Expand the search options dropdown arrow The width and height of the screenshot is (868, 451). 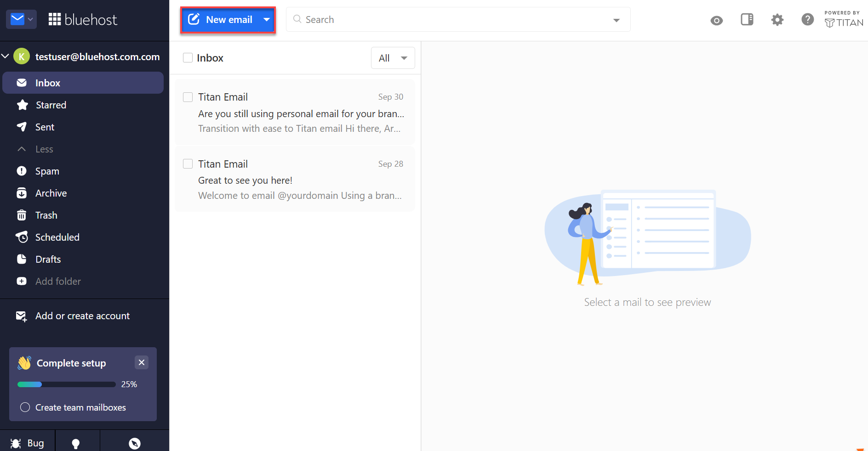tap(617, 20)
